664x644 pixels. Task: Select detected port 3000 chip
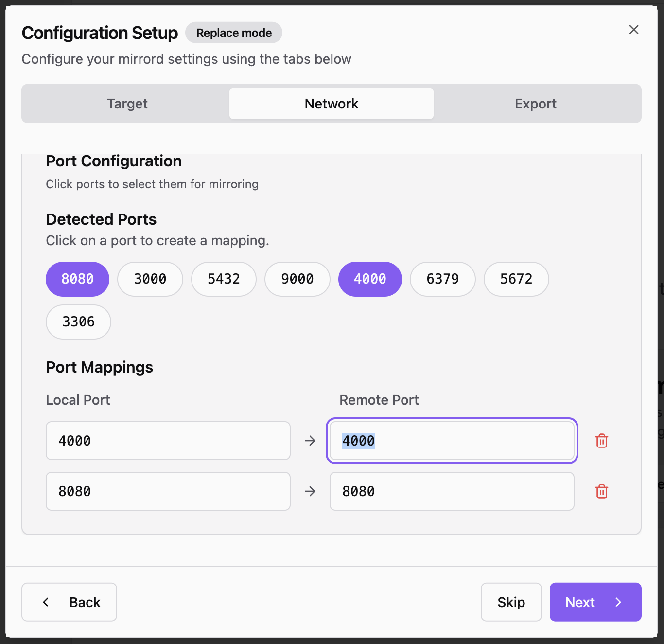pos(150,279)
